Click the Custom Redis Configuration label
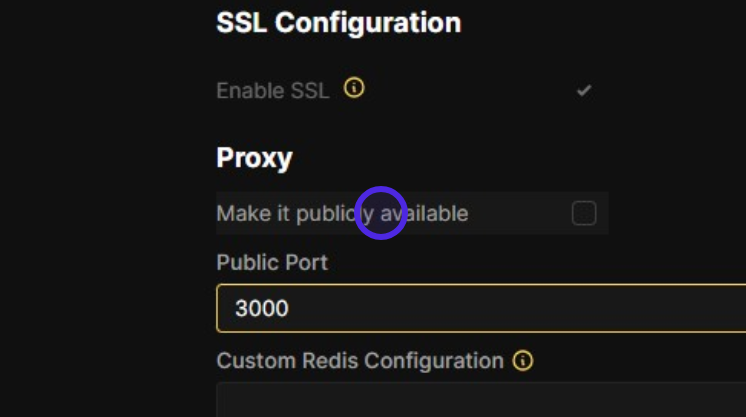Viewport: 746px width, 417px height. tap(360, 360)
